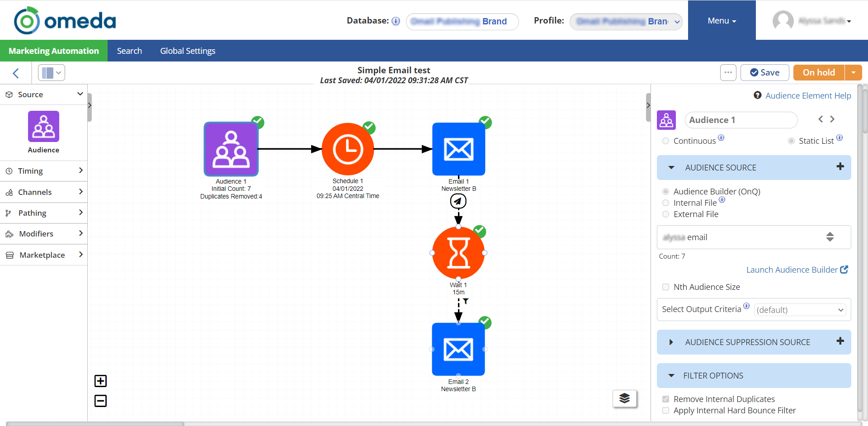Expand the Timing section in sidebar
Image resolution: width=868 pixels, height=426 pixels.
43,171
